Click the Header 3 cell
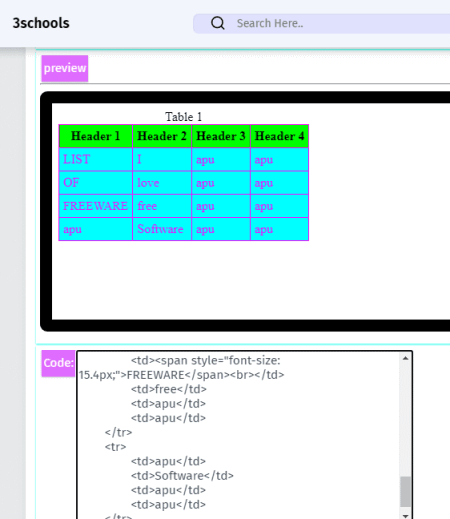This screenshot has height=519, width=450. coord(221,136)
